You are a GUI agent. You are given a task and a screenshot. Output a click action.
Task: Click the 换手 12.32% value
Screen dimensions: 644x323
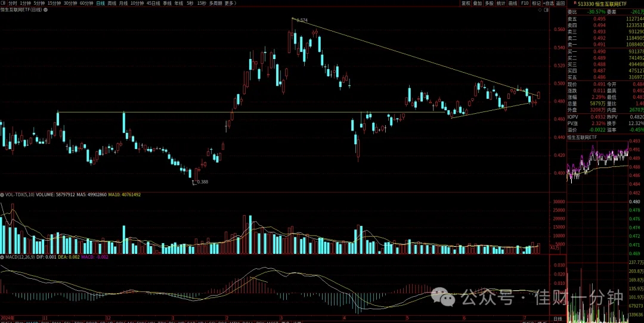637,123
